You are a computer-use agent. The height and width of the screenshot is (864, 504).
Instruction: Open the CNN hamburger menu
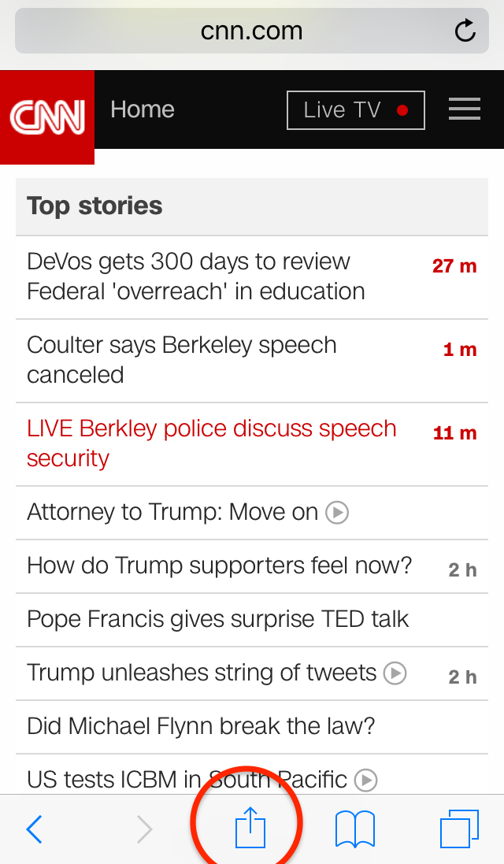pyautogui.click(x=465, y=109)
